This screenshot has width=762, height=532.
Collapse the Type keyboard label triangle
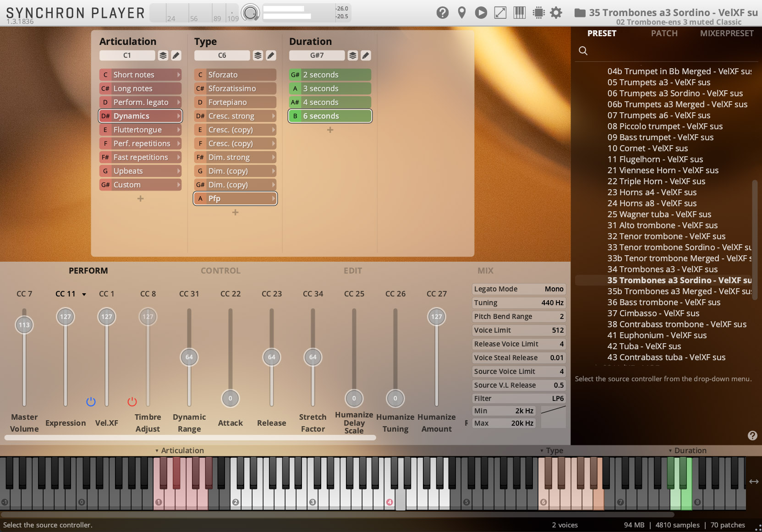(x=542, y=451)
